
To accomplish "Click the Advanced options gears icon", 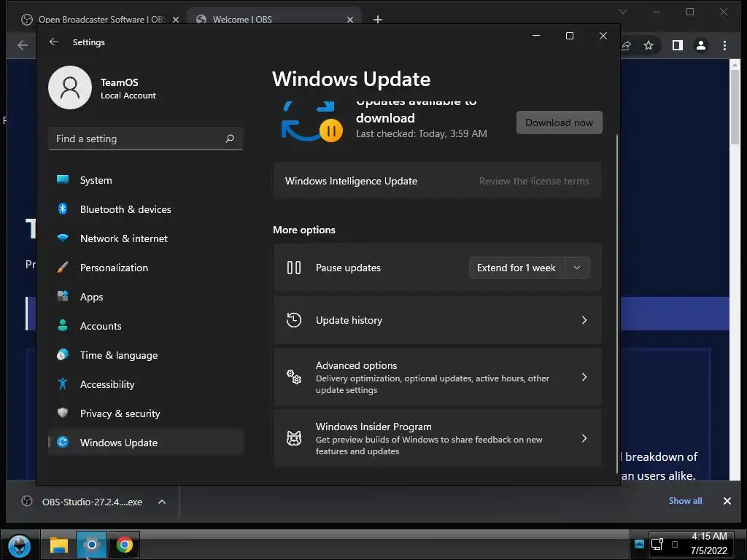I will tap(294, 377).
